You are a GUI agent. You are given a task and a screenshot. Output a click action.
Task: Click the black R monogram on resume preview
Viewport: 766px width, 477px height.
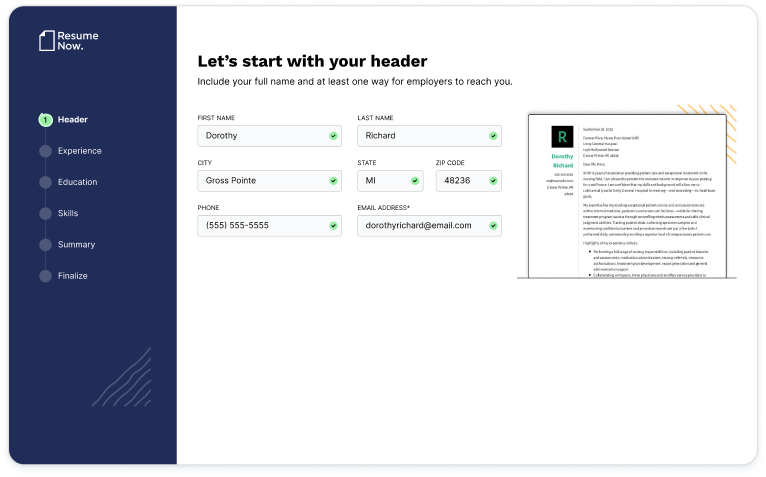coord(562,138)
